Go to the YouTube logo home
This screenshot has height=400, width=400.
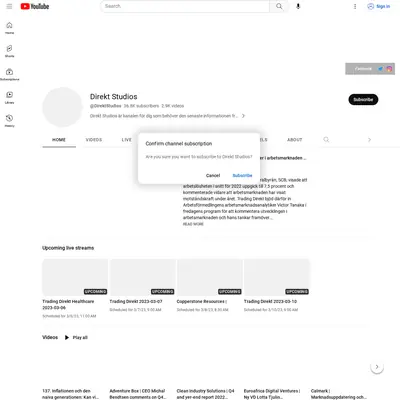(x=35, y=6)
